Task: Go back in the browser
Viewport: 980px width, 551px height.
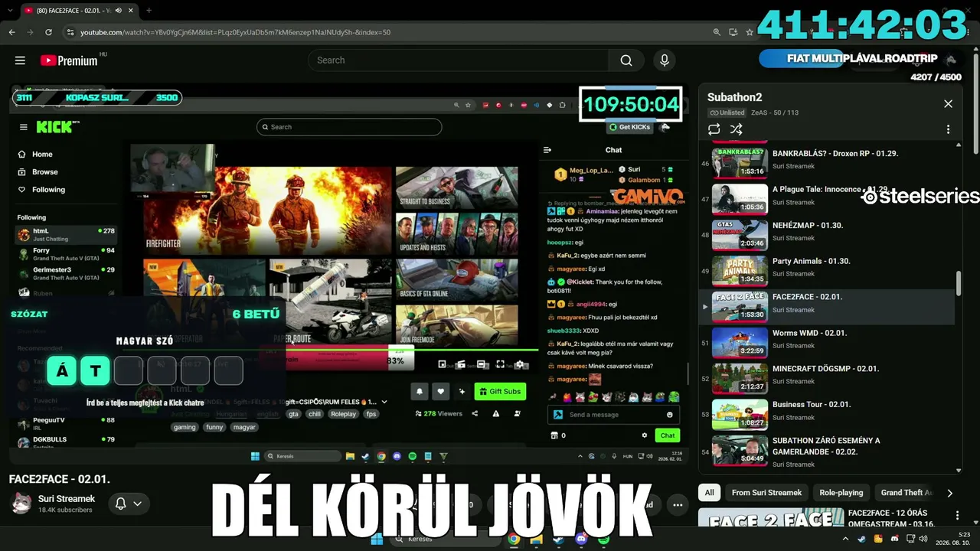Action: tap(11, 32)
